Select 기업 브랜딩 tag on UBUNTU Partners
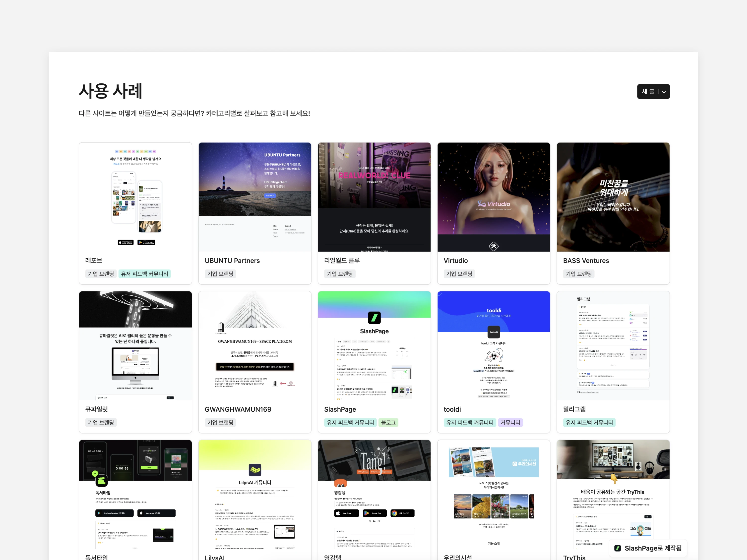The height and width of the screenshot is (560, 747). [220, 274]
